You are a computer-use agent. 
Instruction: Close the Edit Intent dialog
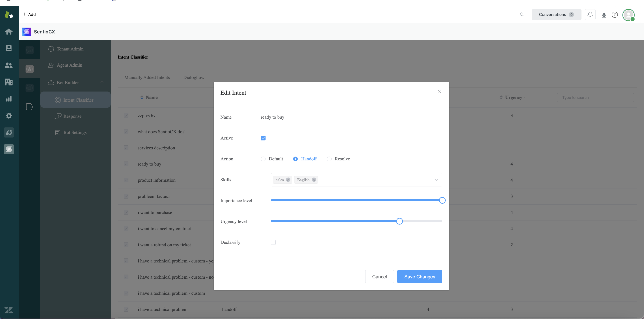(439, 92)
